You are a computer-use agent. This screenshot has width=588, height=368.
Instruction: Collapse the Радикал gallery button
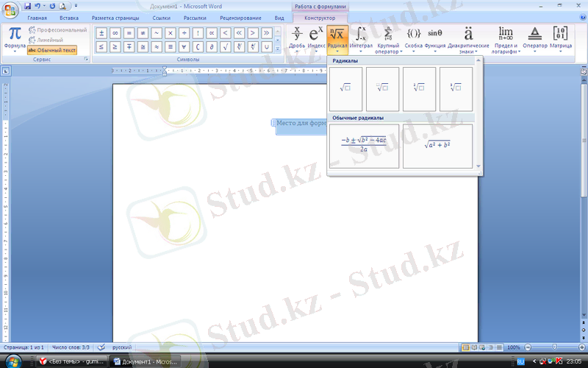coord(337,39)
